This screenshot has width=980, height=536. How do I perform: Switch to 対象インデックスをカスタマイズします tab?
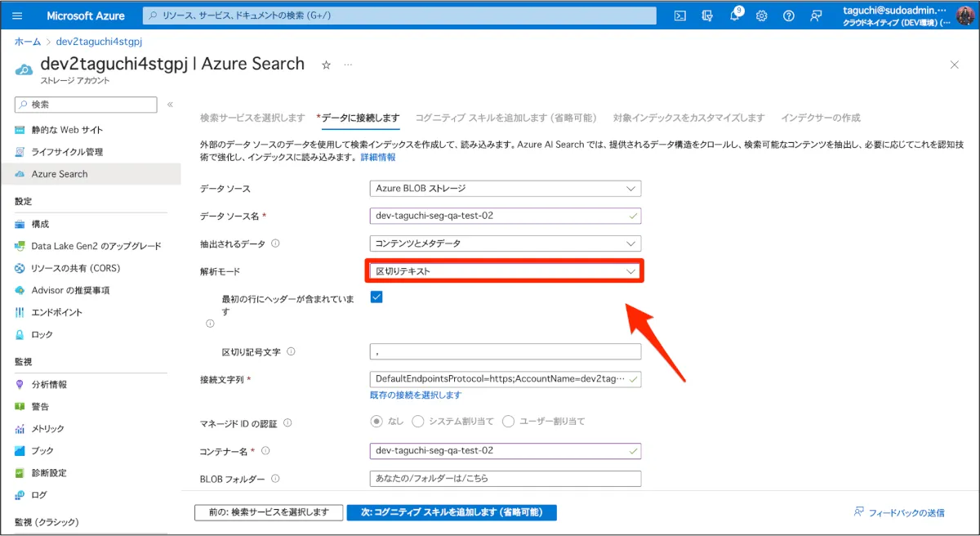click(688, 118)
